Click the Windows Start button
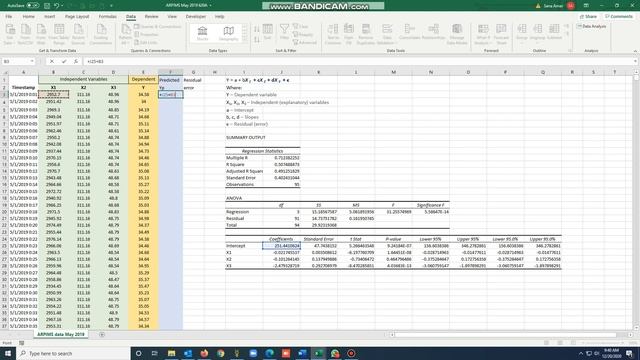The height and width of the screenshot is (360, 640). pyautogui.click(x=8, y=353)
